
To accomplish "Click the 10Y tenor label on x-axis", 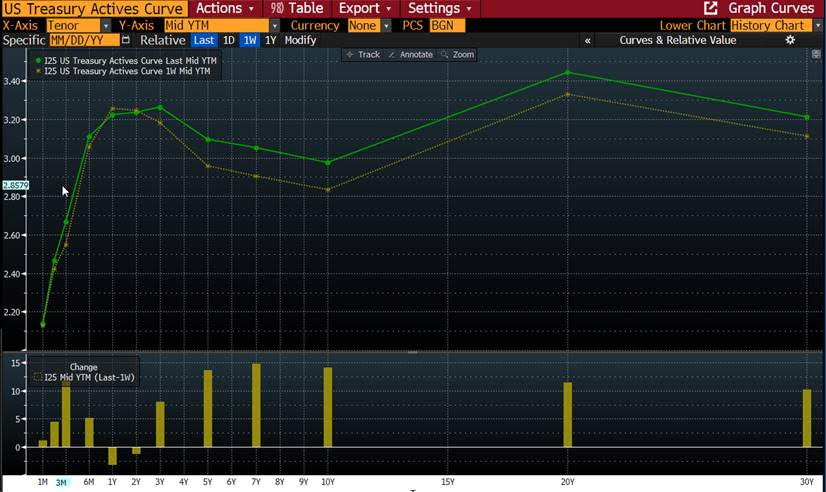I will (328, 482).
